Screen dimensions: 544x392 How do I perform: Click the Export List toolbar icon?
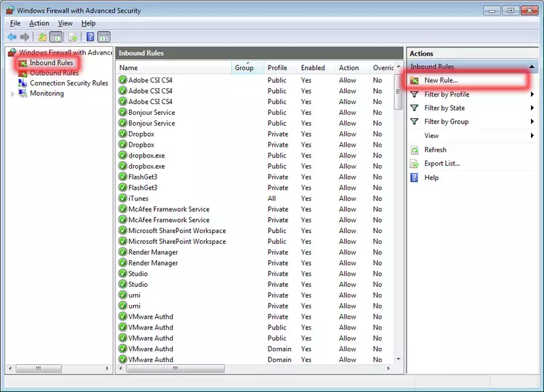pyautogui.click(x=72, y=37)
